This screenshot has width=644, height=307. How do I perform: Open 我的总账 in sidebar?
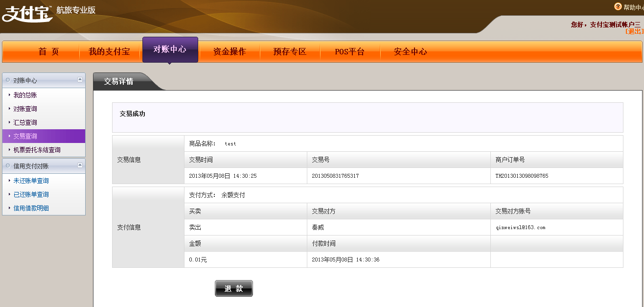point(25,95)
